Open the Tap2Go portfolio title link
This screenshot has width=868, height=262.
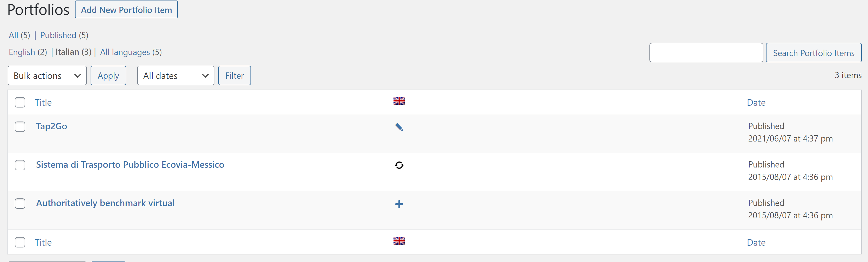[52, 126]
